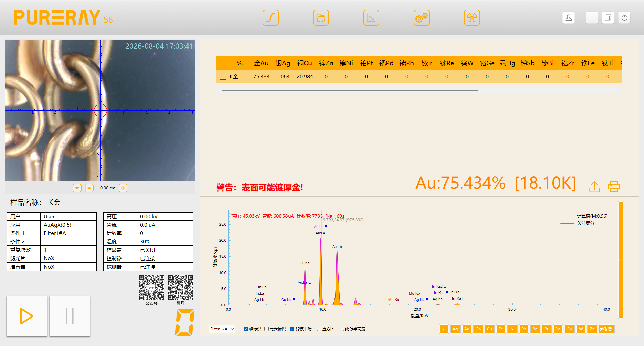Open the settings gears icon
The height and width of the screenshot is (346, 644).
click(x=422, y=18)
